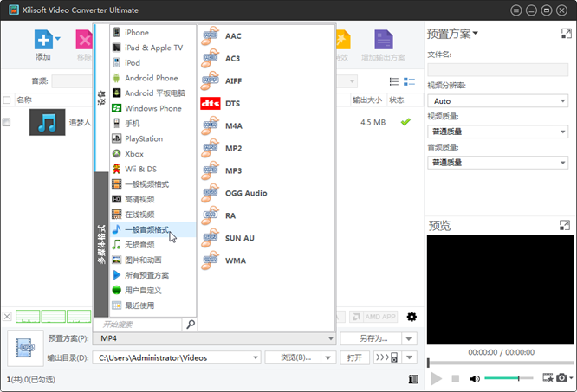Viewport: 577px width, 392px height.
Task: Check the 追梦人 file row checkbox
Action: pos(7,122)
